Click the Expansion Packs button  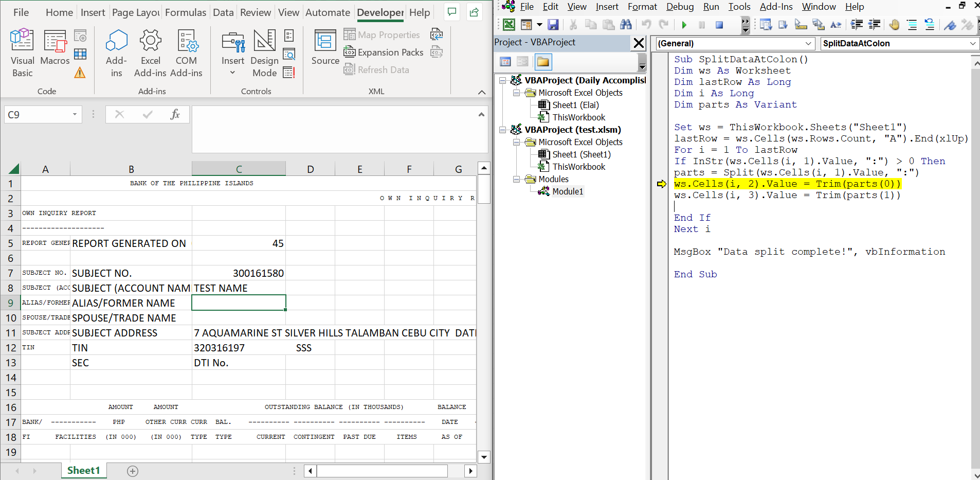point(384,52)
